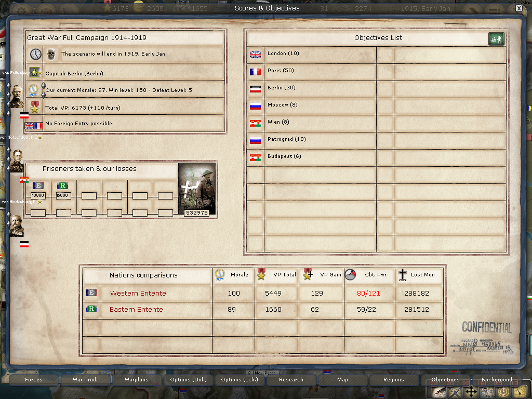The height and width of the screenshot is (399, 532).
Task: Open the Forces tab
Action: click(x=34, y=380)
